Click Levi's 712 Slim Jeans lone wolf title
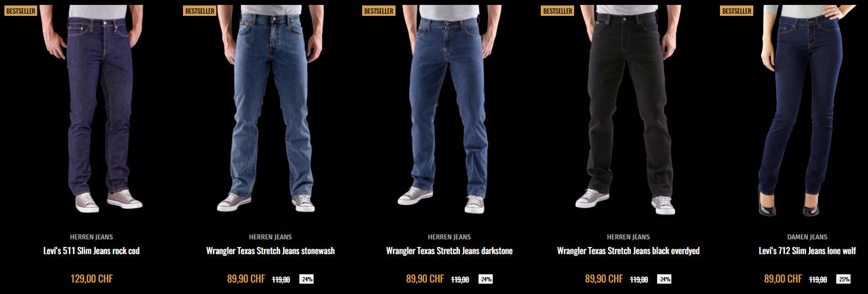Screen dimensions: 868x294 (x=807, y=251)
